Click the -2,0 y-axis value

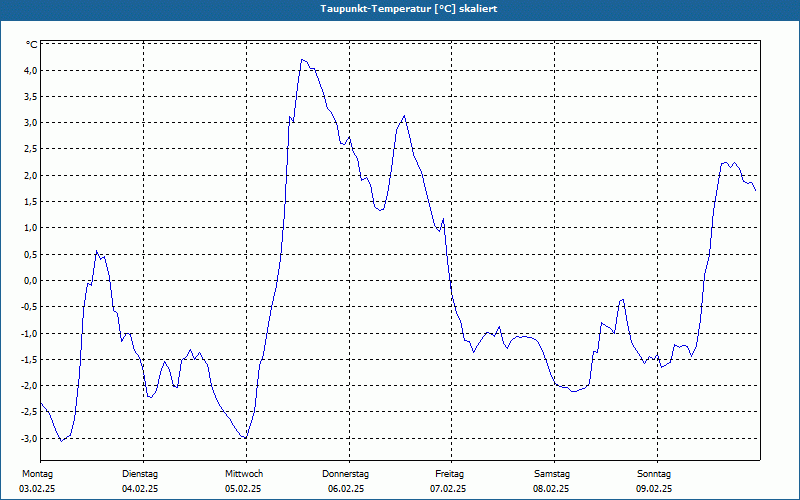click(x=29, y=386)
